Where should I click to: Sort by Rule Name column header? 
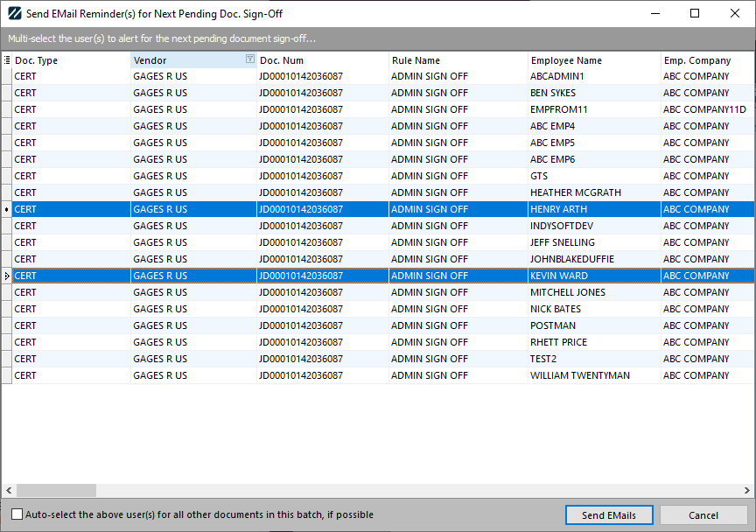click(x=457, y=60)
